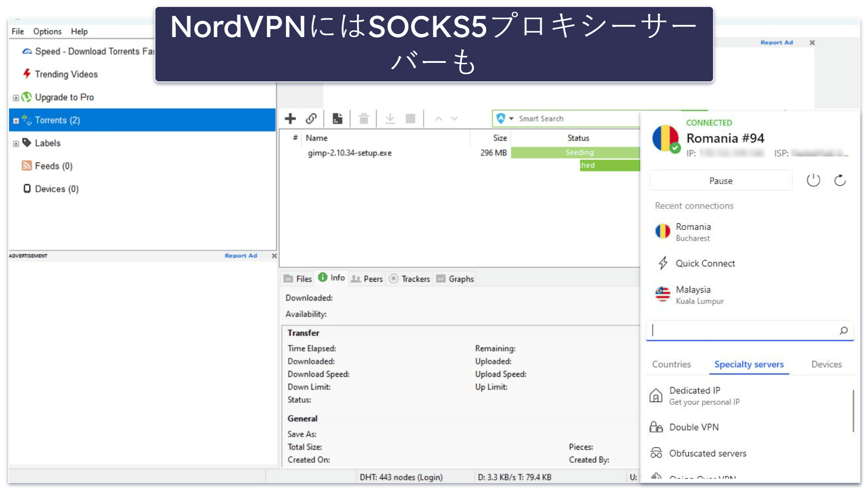Switch to the Trackers tab
The image size is (868, 488).
[409, 279]
